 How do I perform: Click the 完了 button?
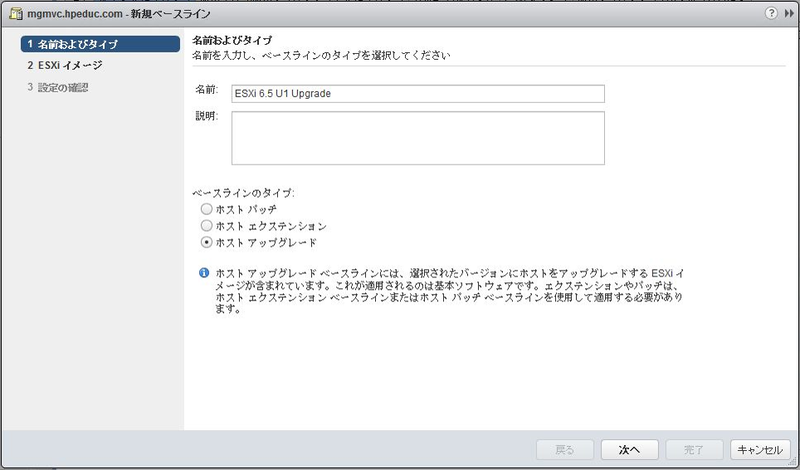(x=694, y=450)
